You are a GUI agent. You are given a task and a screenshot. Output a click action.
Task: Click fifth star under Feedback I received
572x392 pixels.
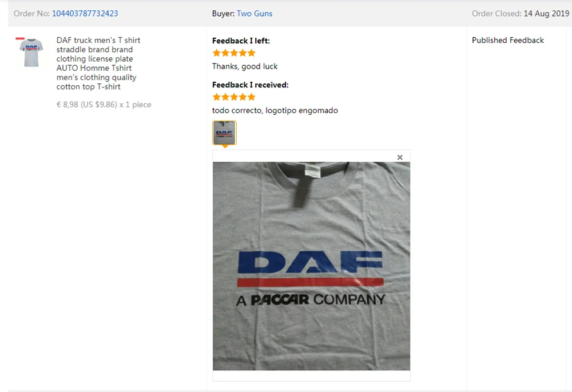pyautogui.click(x=251, y=97)
